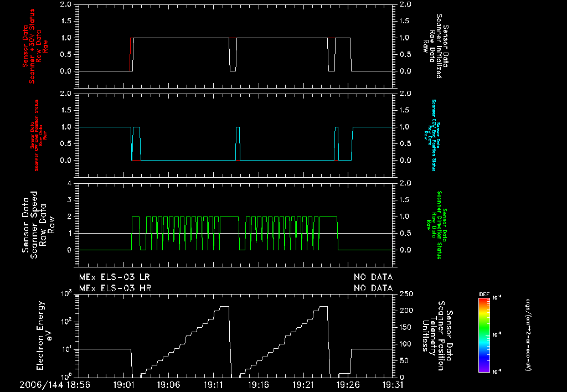Click the 'MEx ELS-03 LR' label
Screen dimensions: 567x392
114,277
